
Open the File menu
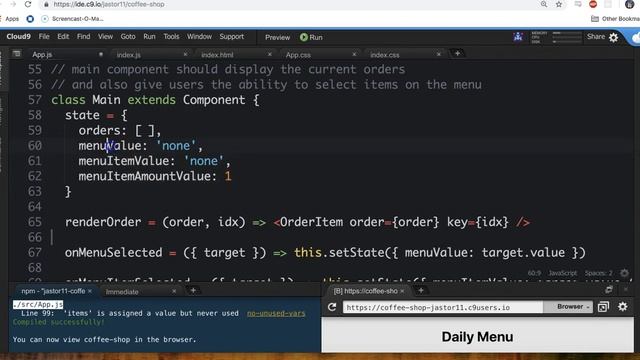coord(44,37)
